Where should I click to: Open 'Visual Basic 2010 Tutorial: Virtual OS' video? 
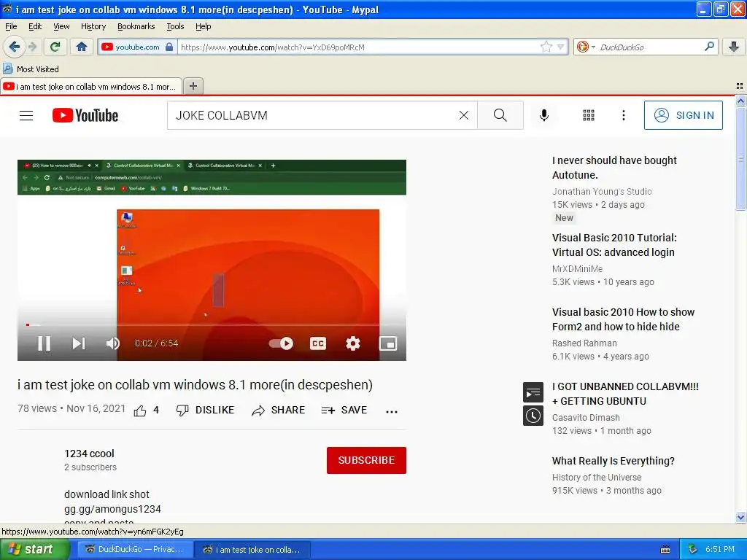coord(614,245)
